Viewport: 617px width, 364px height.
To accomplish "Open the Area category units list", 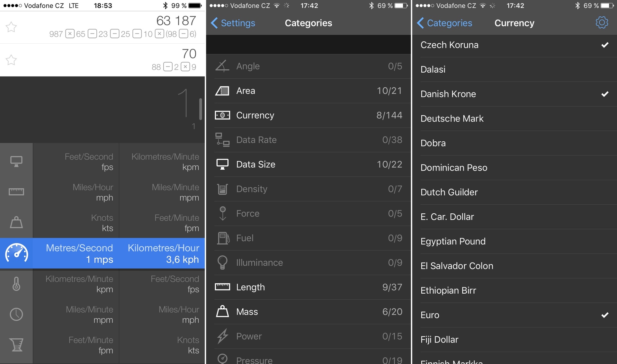I will pyautogui.click(x=308, y=91).
